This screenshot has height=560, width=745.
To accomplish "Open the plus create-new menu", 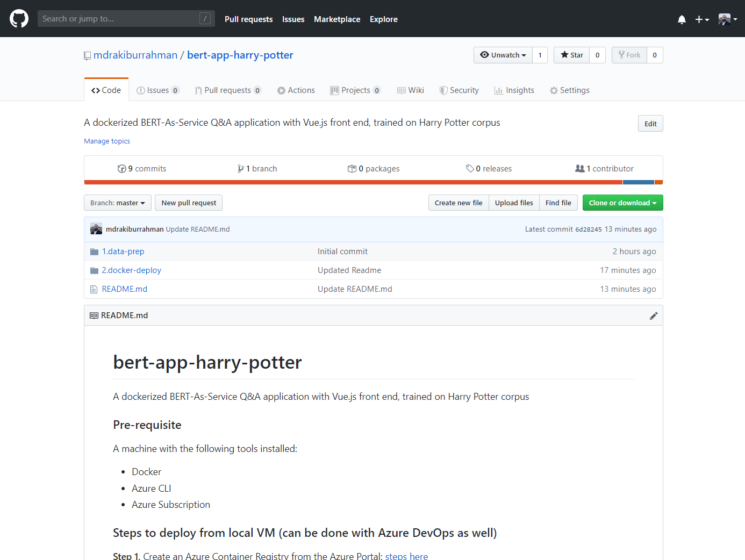I will (702, 19).
